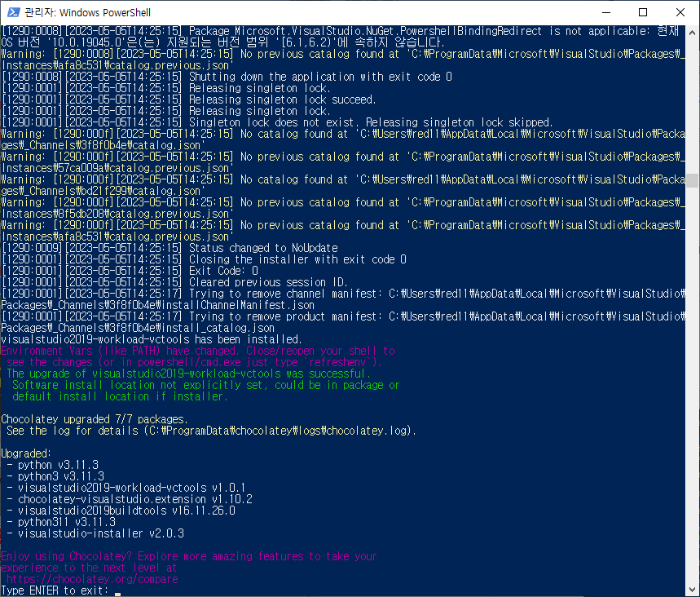Click the 'Upgraded:' heading text

point(26,453)
